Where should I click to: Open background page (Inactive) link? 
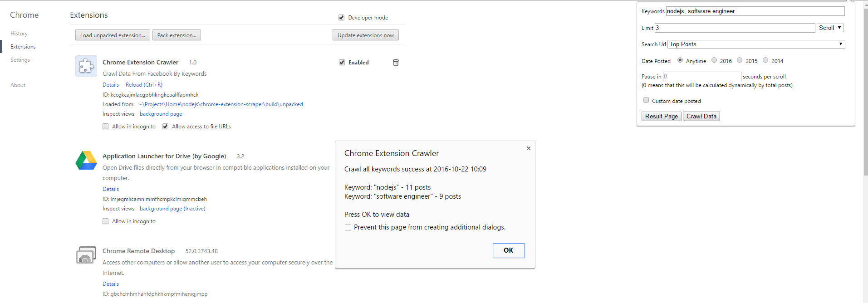tap(172, 209)
